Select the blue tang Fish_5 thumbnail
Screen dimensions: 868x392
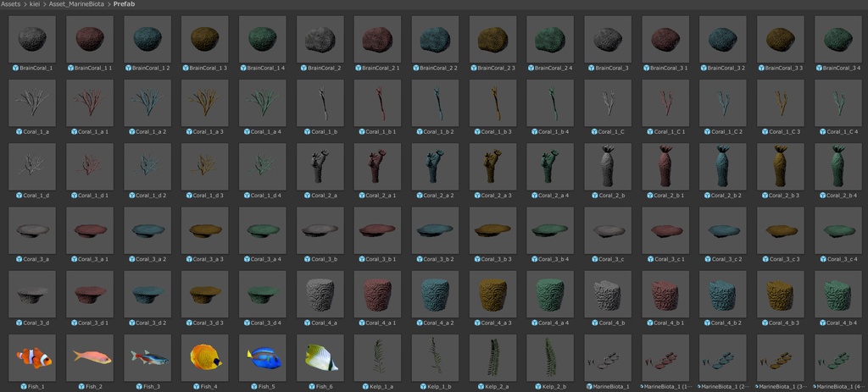[263, 358]
